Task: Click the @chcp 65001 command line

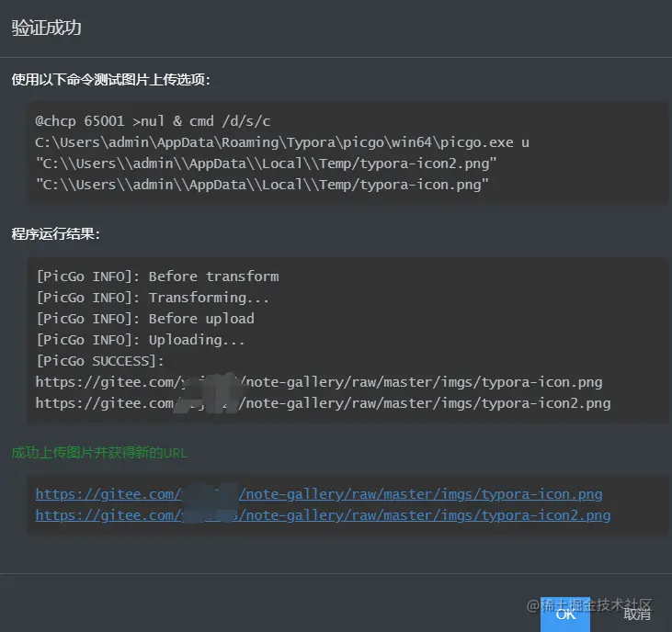Action: tap(153, 121)
